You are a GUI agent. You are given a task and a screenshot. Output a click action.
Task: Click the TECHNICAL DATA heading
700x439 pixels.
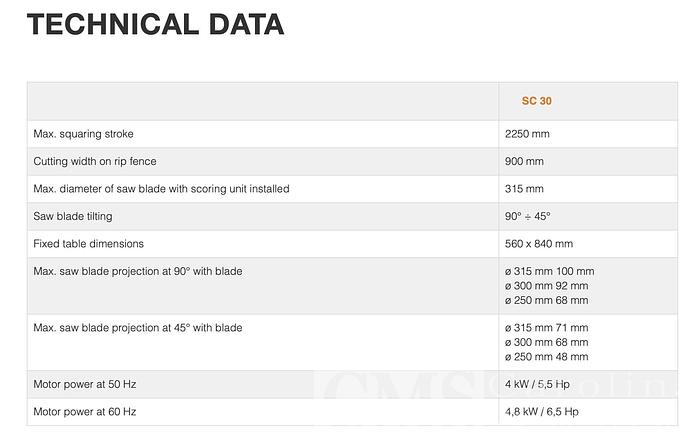tap(156, 25)
